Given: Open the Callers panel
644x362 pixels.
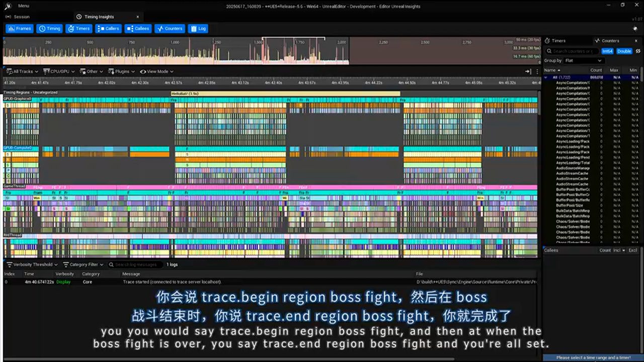Looking at the screenshot, I should 109,29.
